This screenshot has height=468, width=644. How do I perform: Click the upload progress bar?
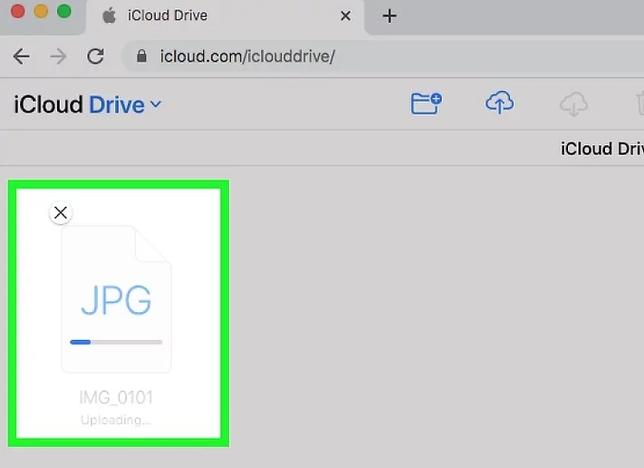click(x=116, y=342)
